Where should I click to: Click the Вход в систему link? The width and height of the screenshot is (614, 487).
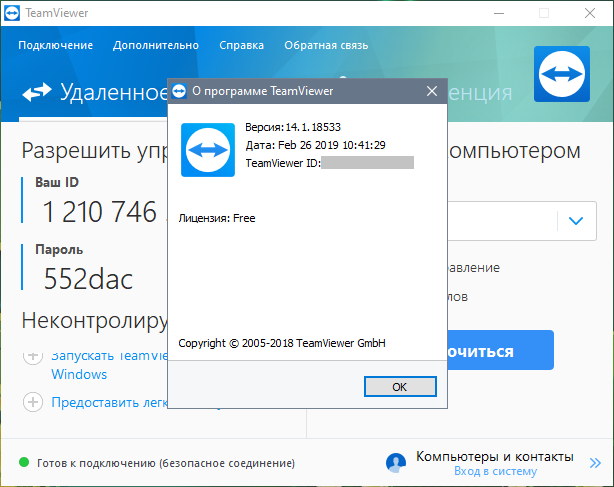pyautogui.click(x=495, y=471)
